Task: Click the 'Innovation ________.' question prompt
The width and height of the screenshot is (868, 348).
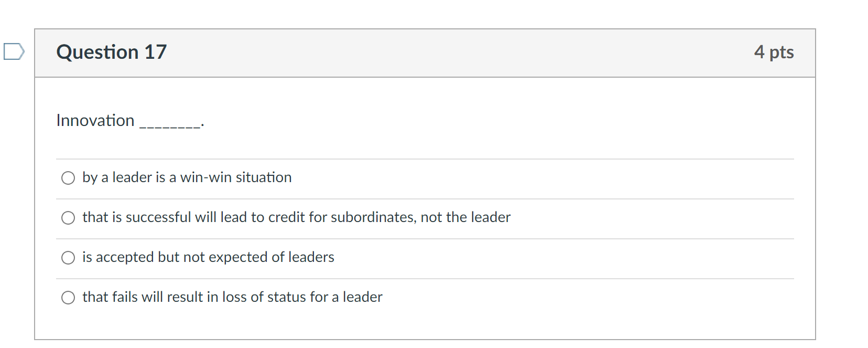Action: (128, 121)
